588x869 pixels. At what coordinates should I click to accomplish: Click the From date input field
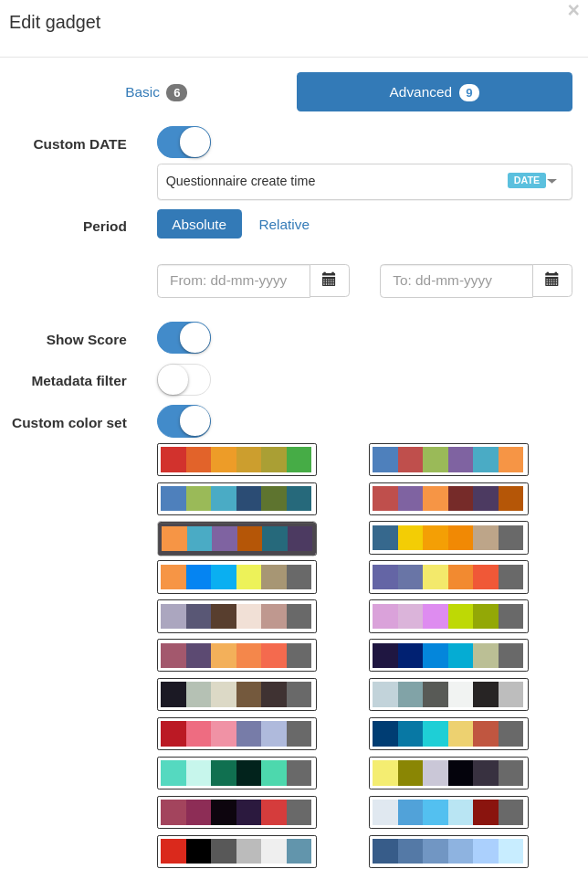[234, 281]
